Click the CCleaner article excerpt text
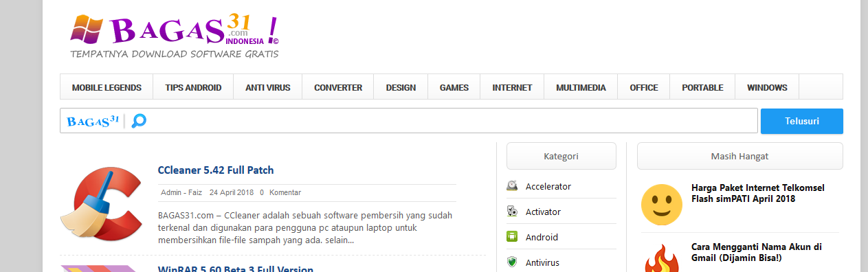The image size is (868, 272). tap(305, 228)
